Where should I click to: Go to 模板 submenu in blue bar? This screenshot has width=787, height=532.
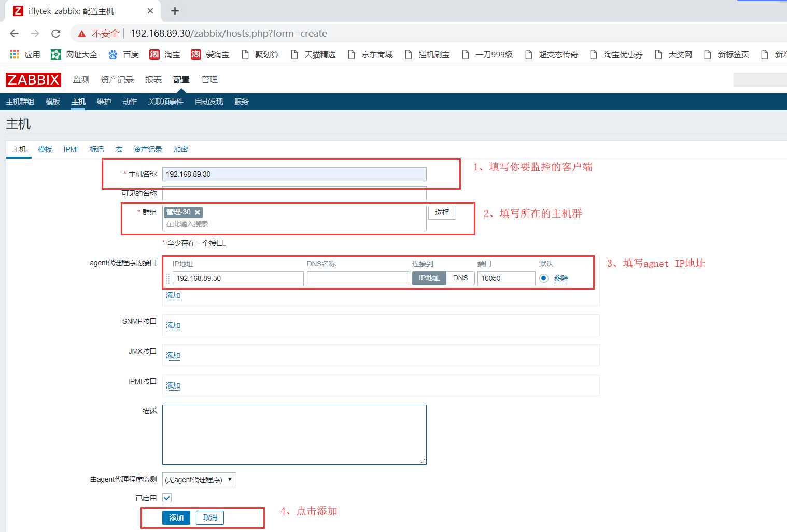tap(53, 102)
